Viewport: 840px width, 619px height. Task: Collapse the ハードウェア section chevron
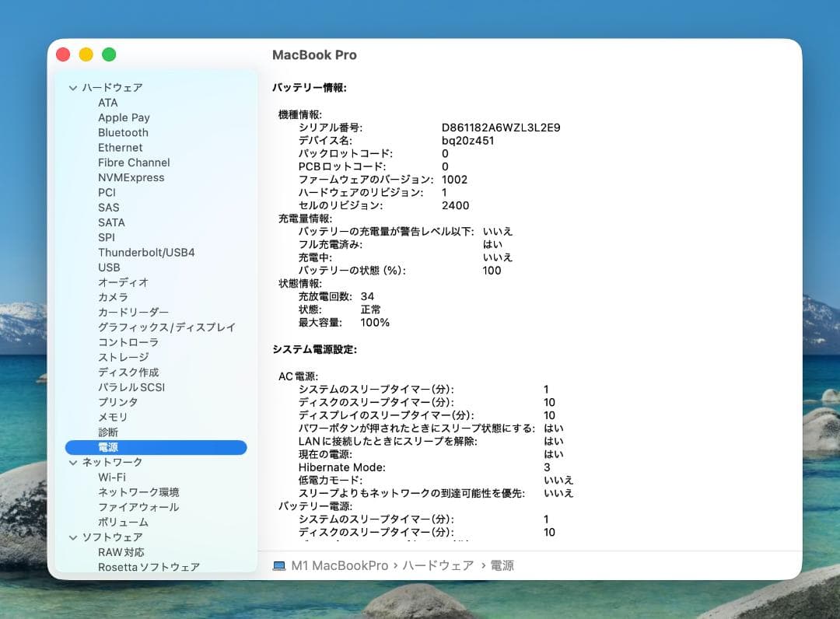point(73,88)
